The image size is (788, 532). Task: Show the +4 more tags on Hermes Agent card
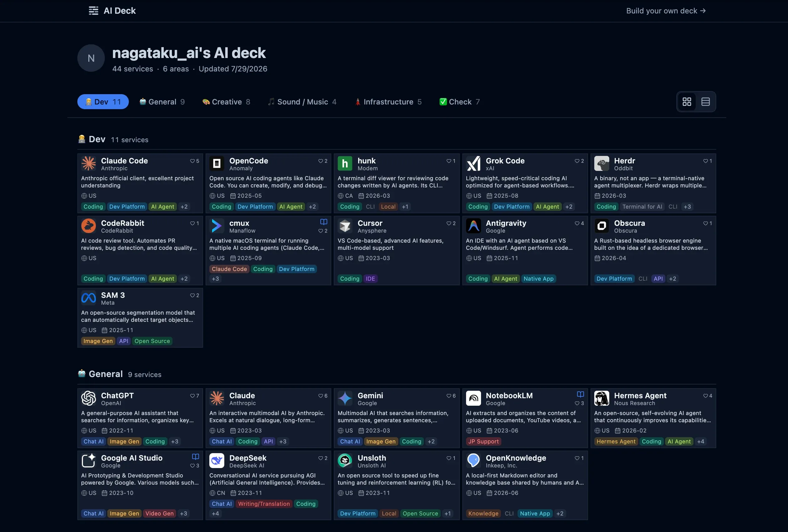coord(701,442)
